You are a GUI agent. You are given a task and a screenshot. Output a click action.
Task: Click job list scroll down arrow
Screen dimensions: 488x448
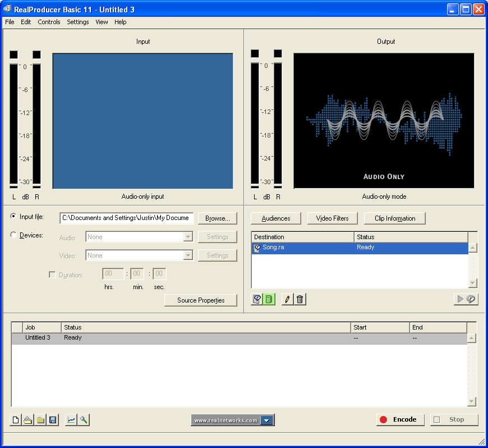(x=472, y=401)
